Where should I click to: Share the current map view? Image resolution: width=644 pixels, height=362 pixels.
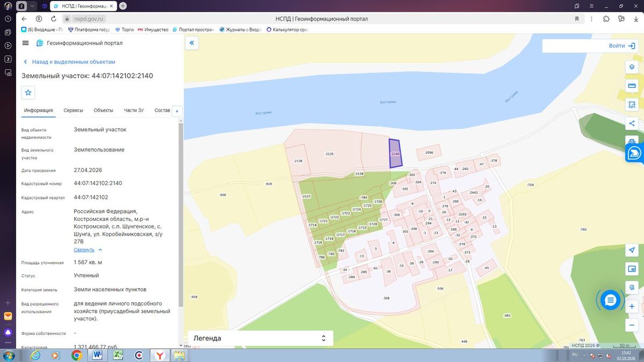coord(632,123)
